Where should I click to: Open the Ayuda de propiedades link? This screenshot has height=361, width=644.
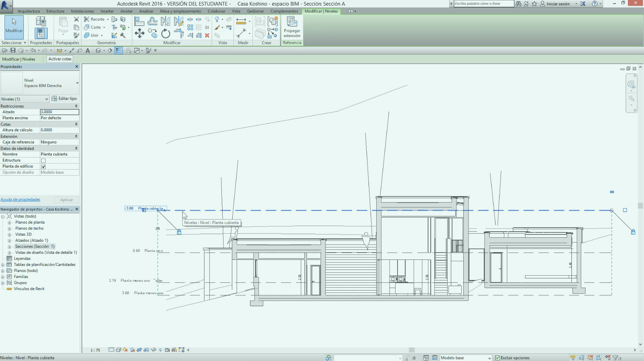(x=20, y=199)
